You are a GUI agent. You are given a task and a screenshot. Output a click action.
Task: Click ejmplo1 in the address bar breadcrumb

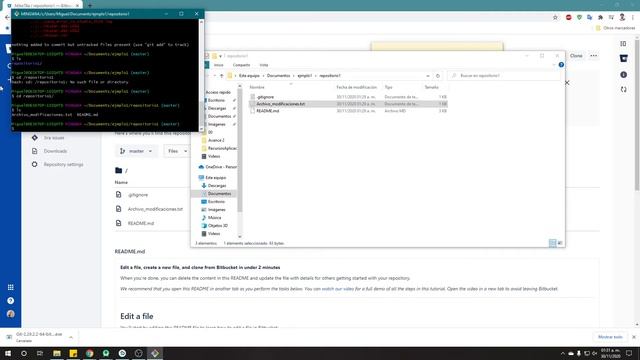point(304,76)
